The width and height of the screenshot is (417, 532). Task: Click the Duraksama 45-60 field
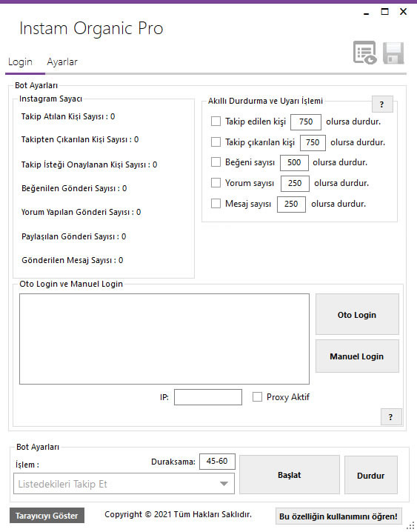(217, 461)
